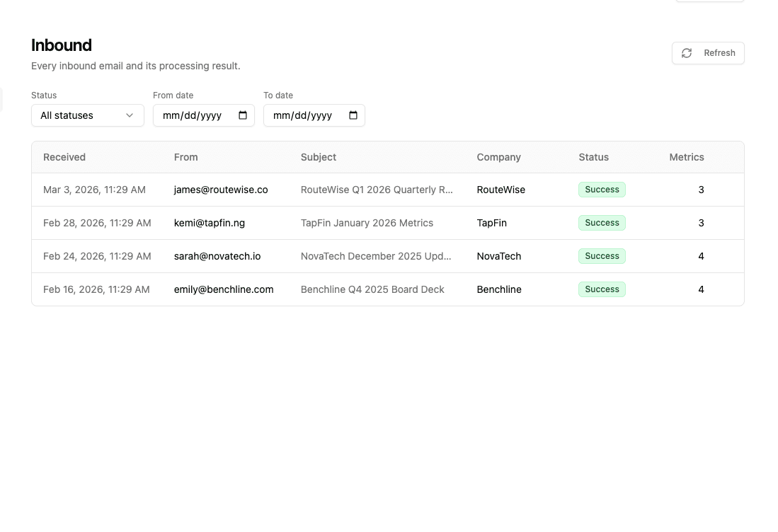Open the NovaTech December 2025 Update subject

coord(376,256)
